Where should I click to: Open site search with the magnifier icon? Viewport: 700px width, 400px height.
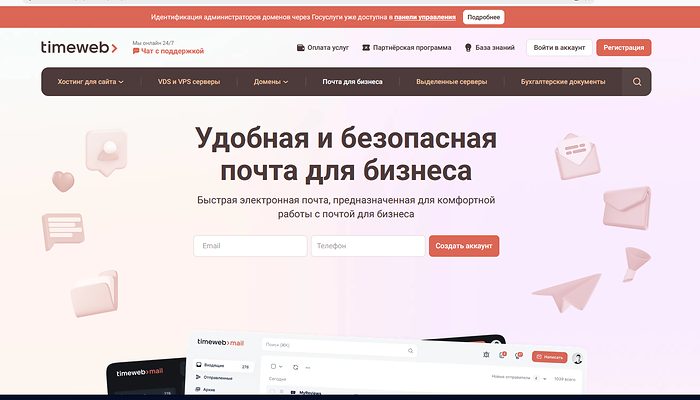[x=637, y=82]
